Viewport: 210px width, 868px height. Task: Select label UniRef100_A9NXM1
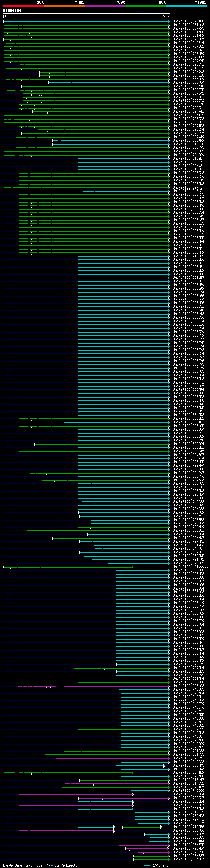tap(188, 542)
